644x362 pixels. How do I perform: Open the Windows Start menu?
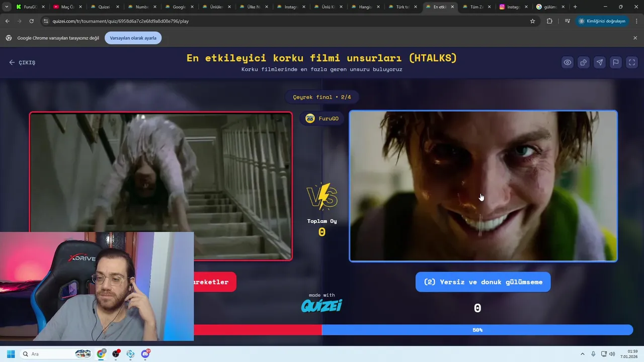[11, 354]
